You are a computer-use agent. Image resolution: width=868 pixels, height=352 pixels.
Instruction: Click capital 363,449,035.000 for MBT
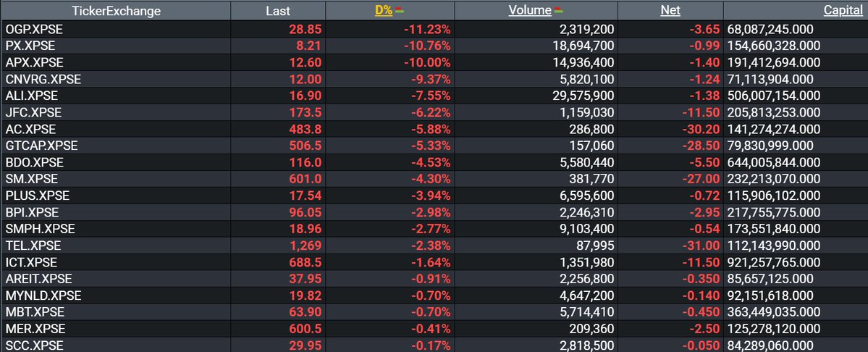pyautogui.click(x=774, y=312)
